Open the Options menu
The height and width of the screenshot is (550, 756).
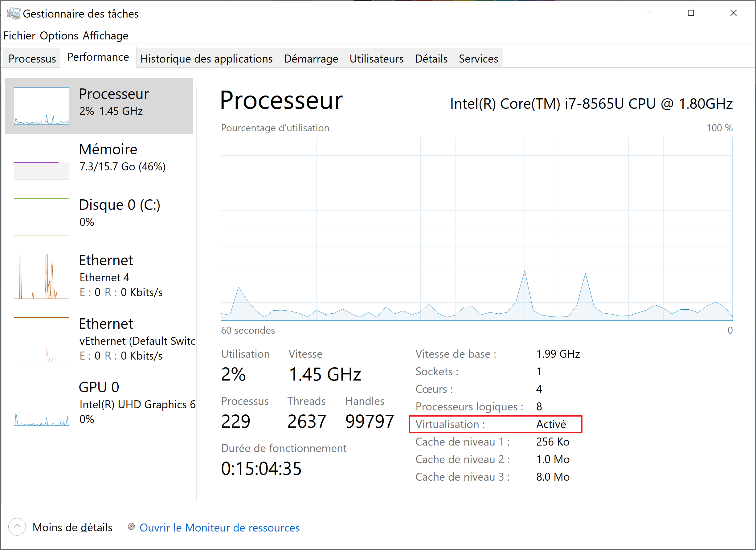coord(59,36)
